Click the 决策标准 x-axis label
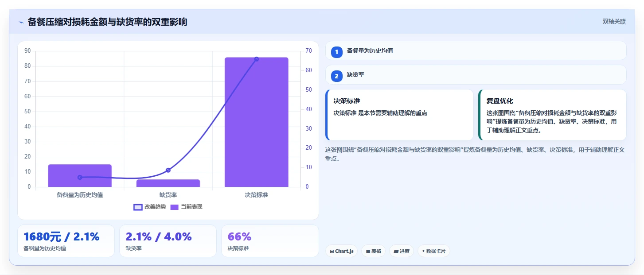This screenshot has width=644, height=275. (x=257, y=194)
